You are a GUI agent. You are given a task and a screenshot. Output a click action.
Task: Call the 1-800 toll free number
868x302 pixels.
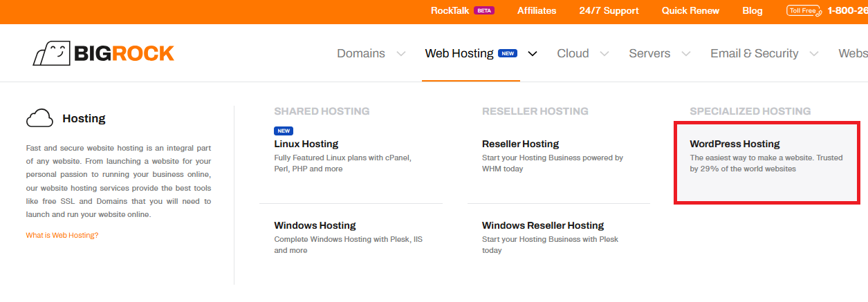point(847,10)
